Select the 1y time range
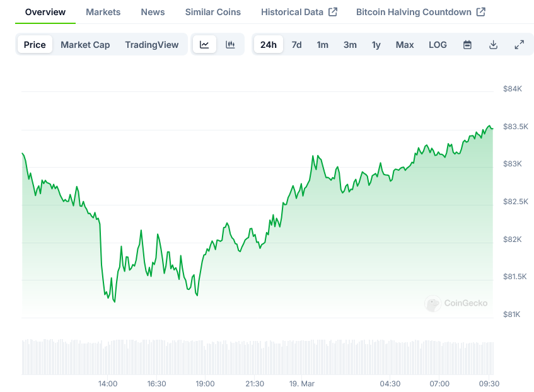The height and width of the screenshot is (392, 534). point(376,45)
